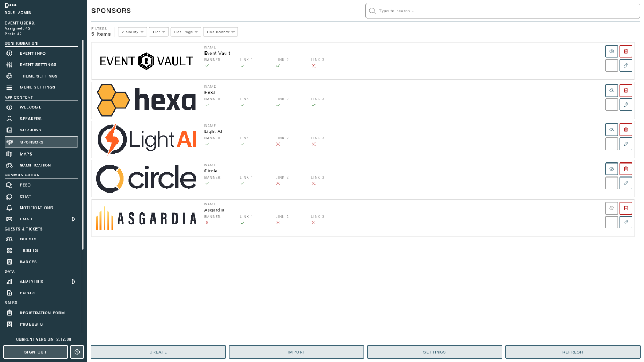Toggle visibility eye for Circle sponsor

tap(611, 169)
